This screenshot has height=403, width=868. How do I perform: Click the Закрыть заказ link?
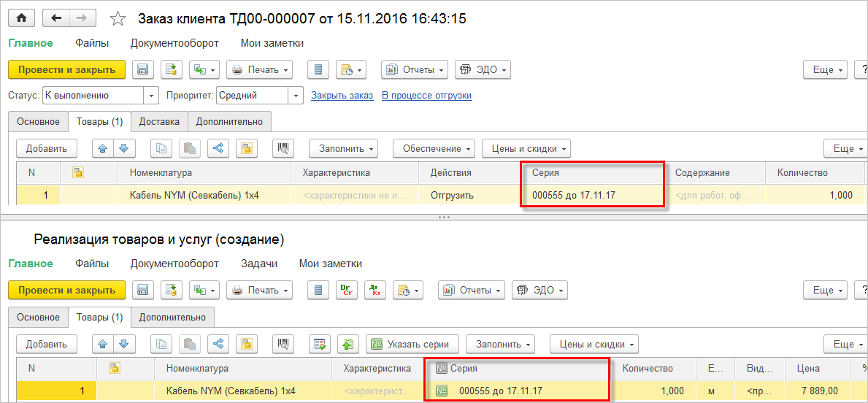click(x=342, y=96)
